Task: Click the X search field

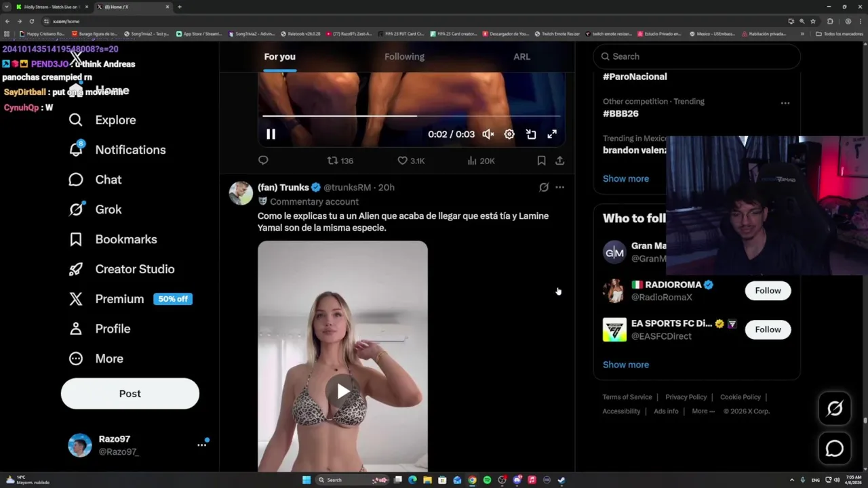Action: [696, 56]
